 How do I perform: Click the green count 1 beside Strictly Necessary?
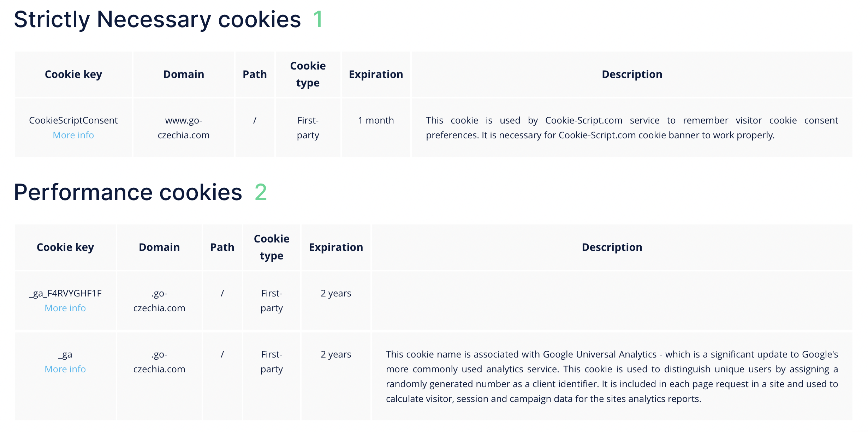click(318, 19)
